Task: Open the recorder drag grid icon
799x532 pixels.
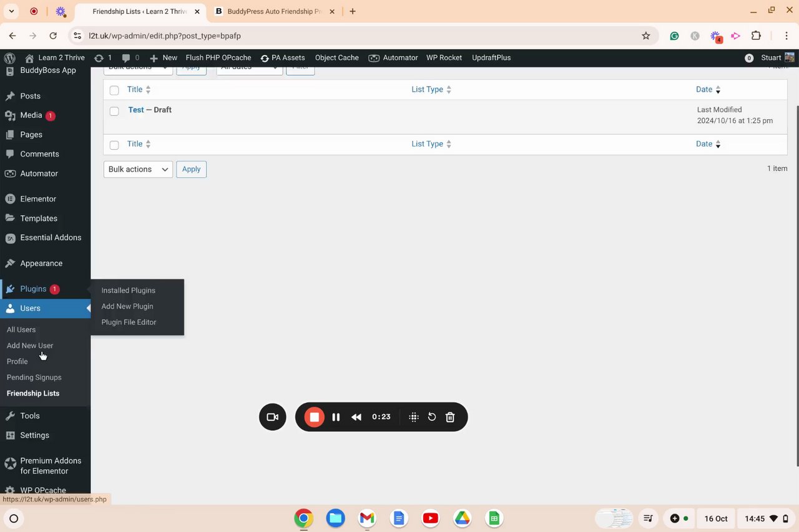Action: (413, 417)
